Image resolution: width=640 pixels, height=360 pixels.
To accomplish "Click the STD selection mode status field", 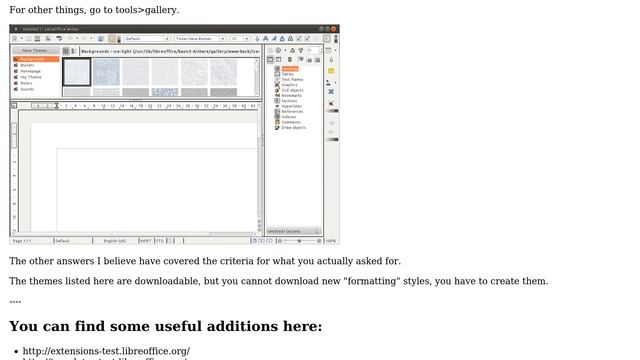I will click(160, 241).
